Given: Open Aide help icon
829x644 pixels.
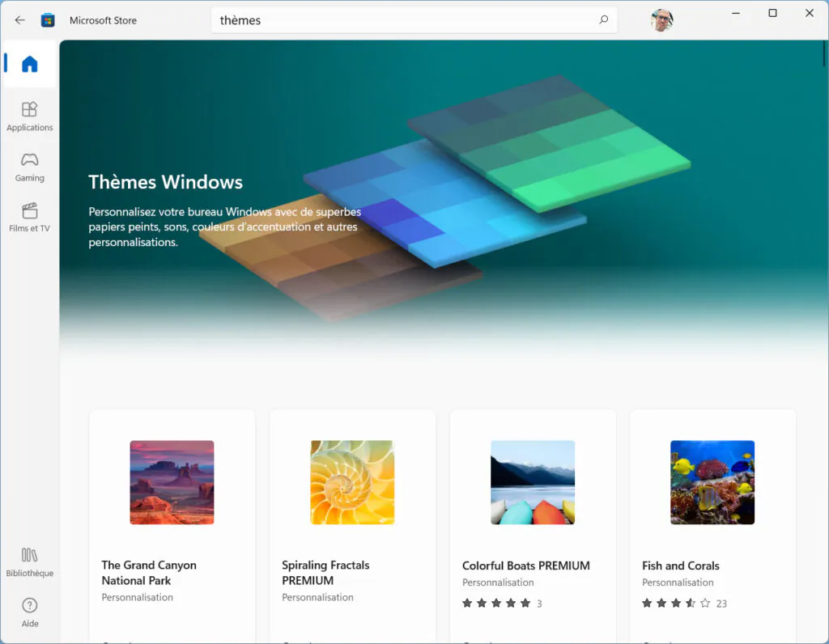Looking at the screenshot, I should (x=30, y=612).
